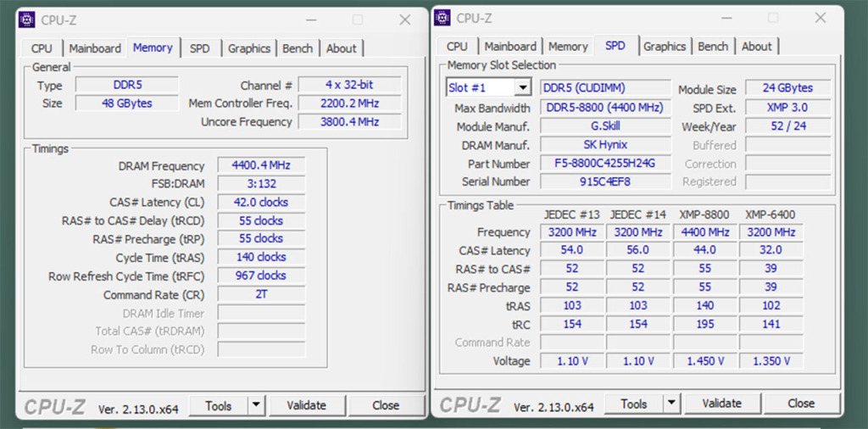Click the 4 x 32-bit channel field
The width and height of the screenshot is (868, 429).
[x=349, y=85]
